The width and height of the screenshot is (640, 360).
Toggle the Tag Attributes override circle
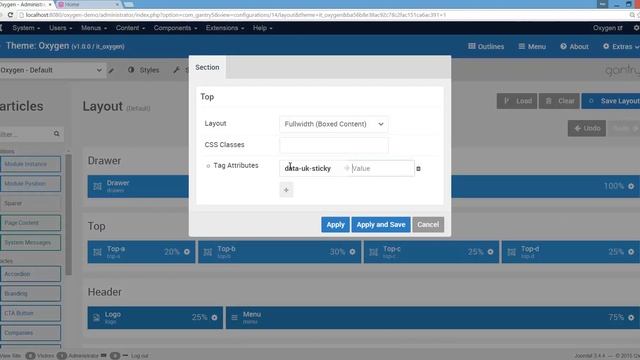tap(208, 166)
